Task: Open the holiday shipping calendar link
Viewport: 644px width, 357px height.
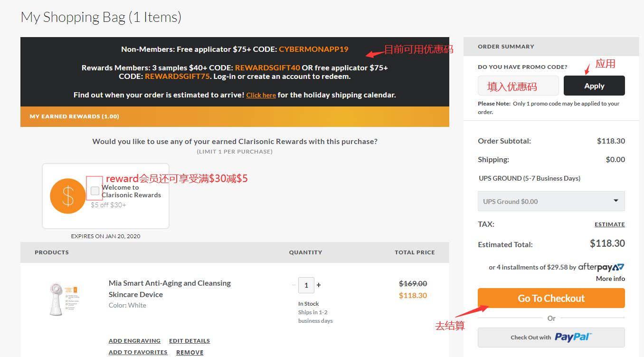Action: point(261,95)
